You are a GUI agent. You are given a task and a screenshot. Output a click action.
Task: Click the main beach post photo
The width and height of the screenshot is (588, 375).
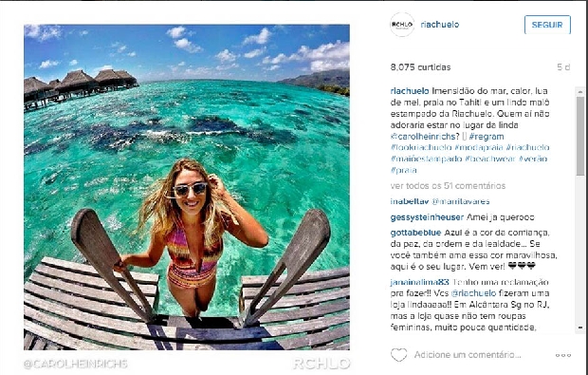pyautogui.click(x=187, y=187)
